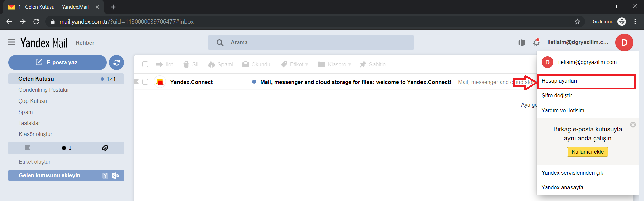Open the themes panel icon
Viewport: 644px width, 201px height.
tap(521, 42)
